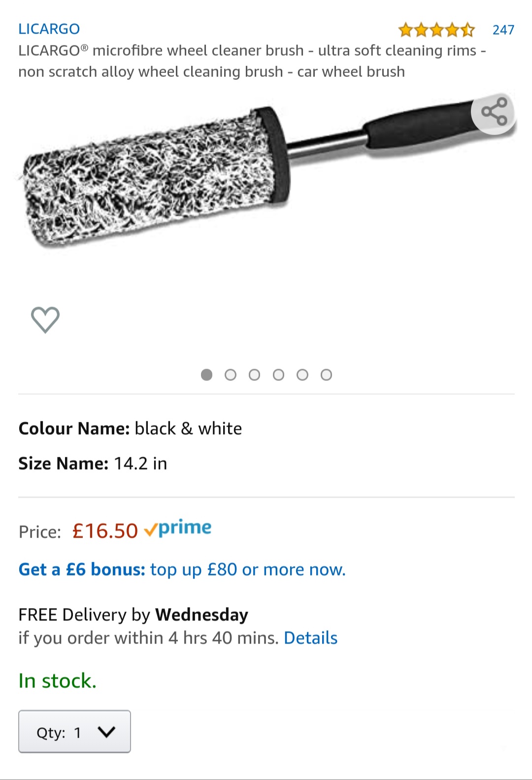Open the star rating breakdown
Viewport: 532px width, 780px height.
pos(436,30)
